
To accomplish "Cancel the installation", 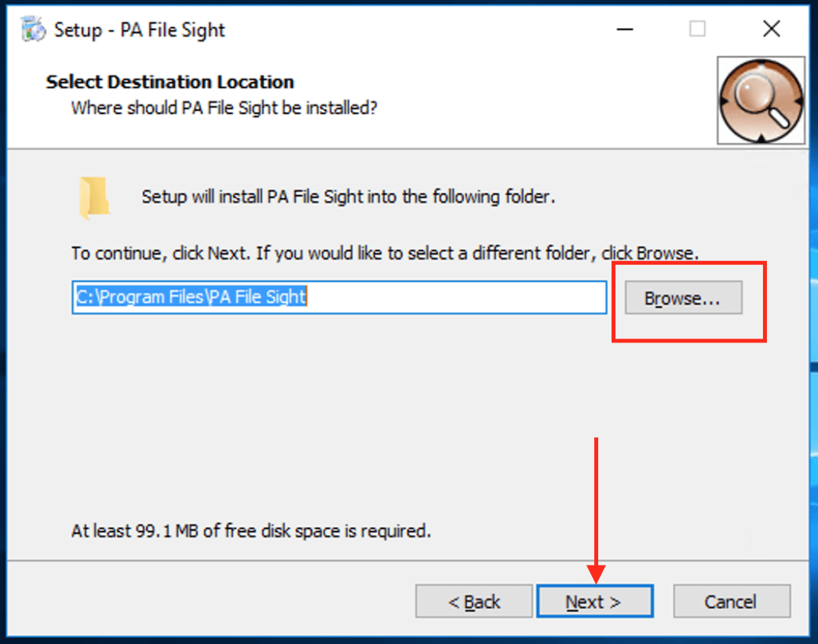I will (731, 602).
